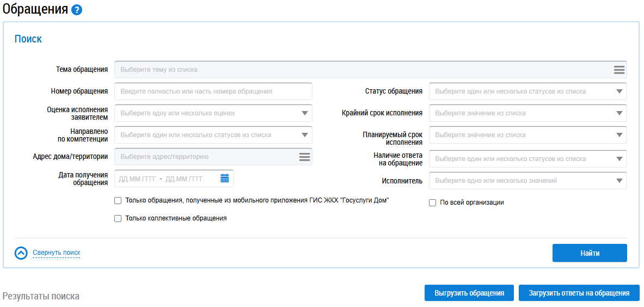Tick the Только коллективные обращения checkbox
Screen dimensions: 644x307
(118, 218)
